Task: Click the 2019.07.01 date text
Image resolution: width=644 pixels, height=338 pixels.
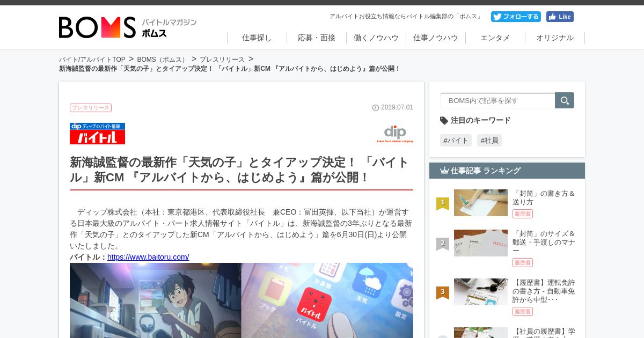Action: [397, 107]
